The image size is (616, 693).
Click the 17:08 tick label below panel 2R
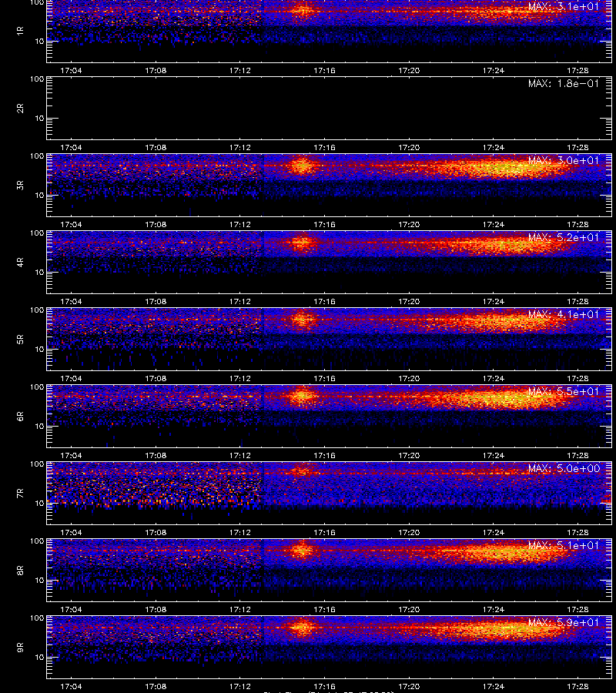tap(156, 147)
